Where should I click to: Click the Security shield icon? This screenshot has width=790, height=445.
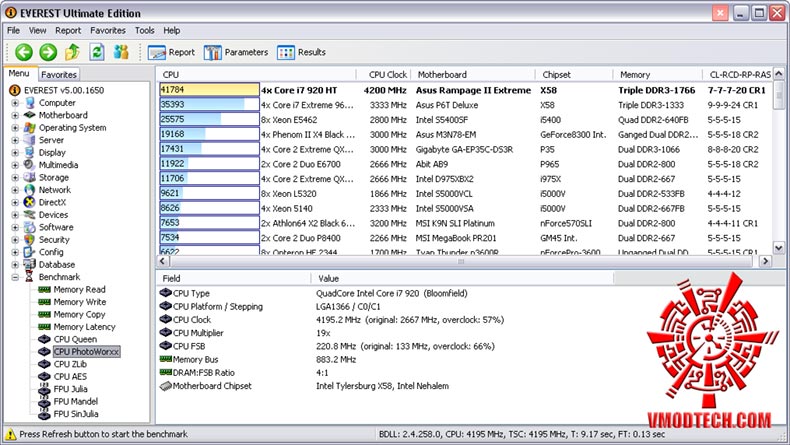pos(30,239)
